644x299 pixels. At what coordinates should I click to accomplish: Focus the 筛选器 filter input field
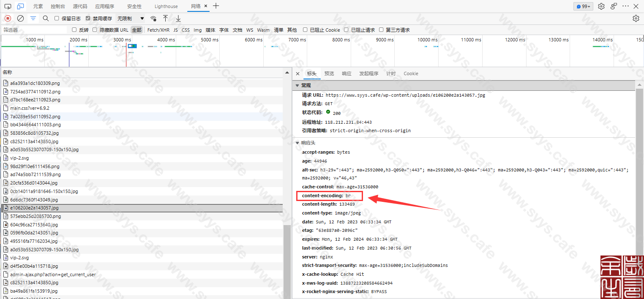click(x=34, y=30)
